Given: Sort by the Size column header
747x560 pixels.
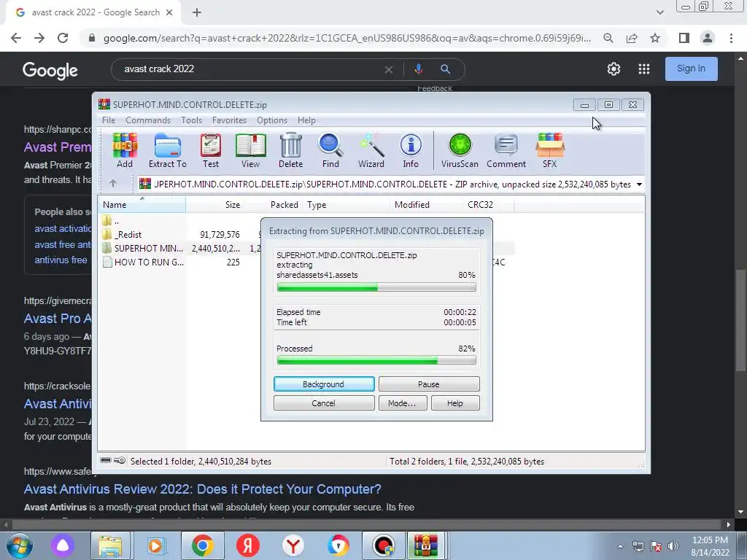Looking at the screenshot, I should tap(214, 205).
